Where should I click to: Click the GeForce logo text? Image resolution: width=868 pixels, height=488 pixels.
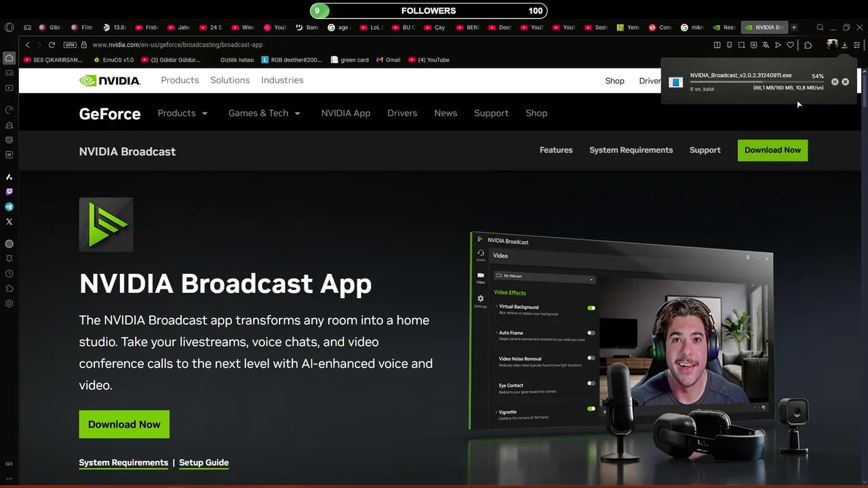[x=110, y=114]
